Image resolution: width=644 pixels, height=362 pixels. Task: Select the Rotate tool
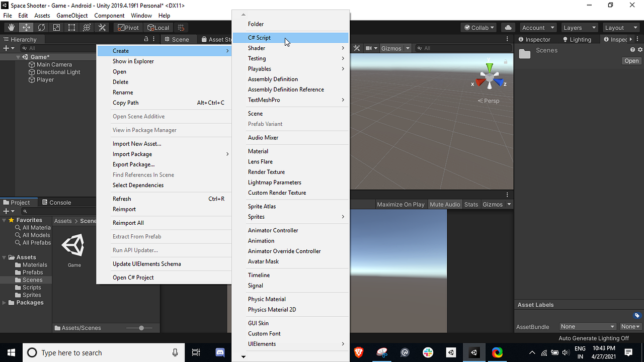point(41,28)
